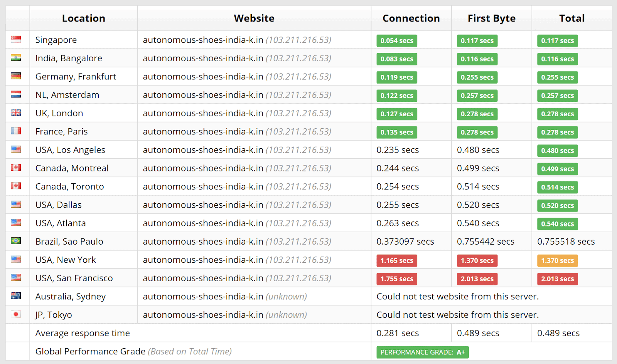617x364 pixels.
Task: Select the NL, Amsterdam location cell
Action: [84, 95]
